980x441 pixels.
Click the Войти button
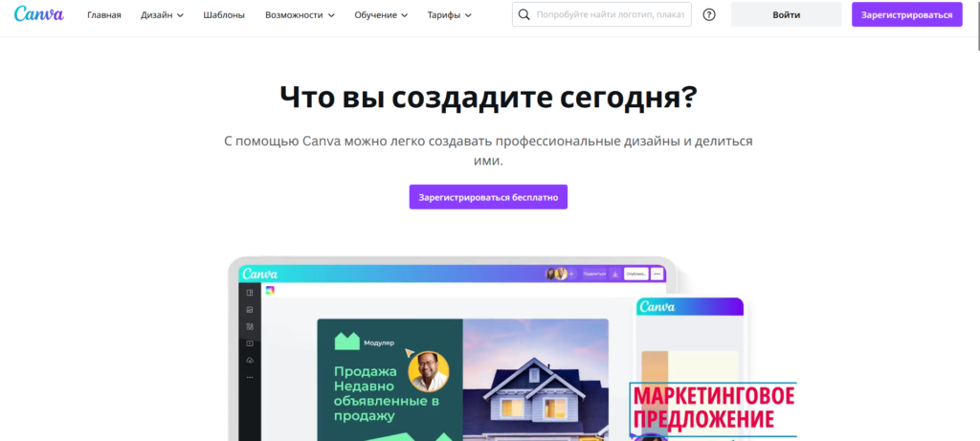click(x=786, y=14)
